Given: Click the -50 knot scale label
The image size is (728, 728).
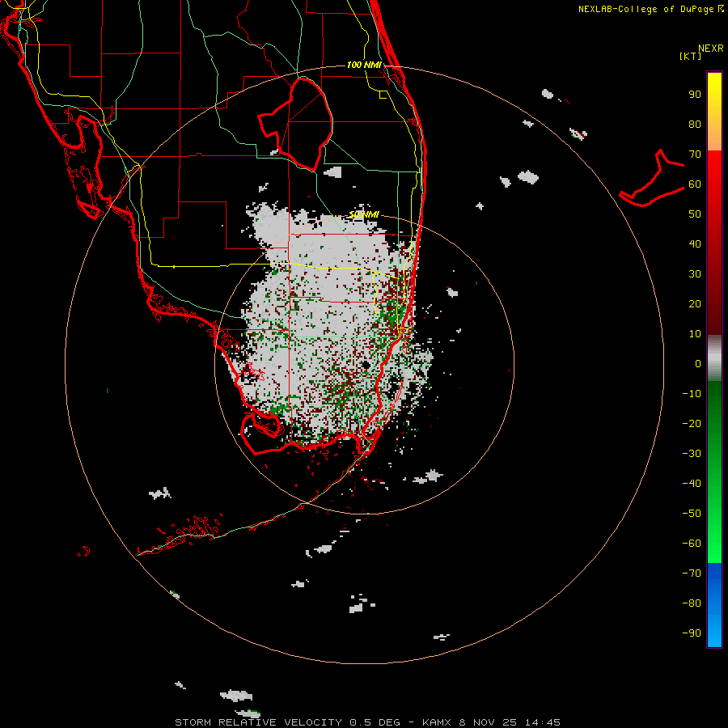Looking at the screenshot, I should click(x=692, y=514).
